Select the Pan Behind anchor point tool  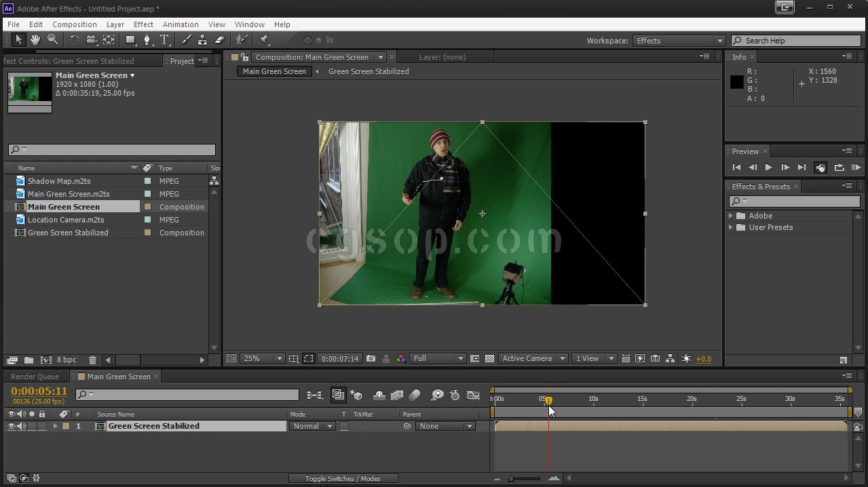[x=109, y=40]
